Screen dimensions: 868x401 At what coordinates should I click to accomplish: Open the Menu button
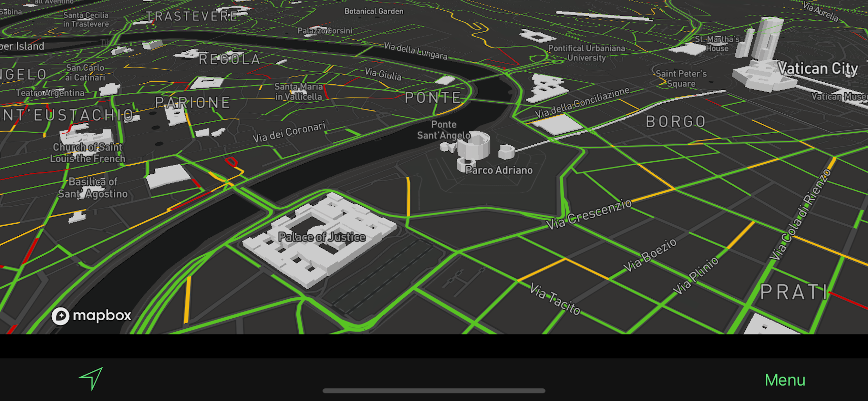(784, 380)
